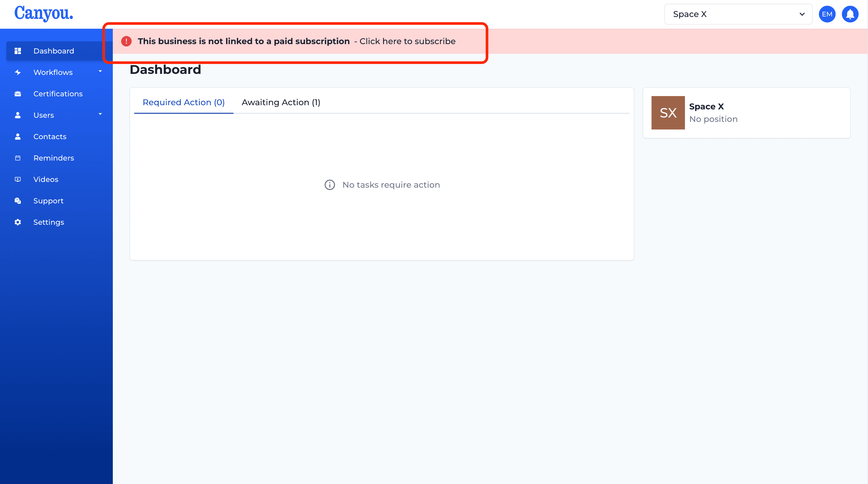Click the Dashboard page heading
Screen dimensions: 868x484
click(165, 69)
